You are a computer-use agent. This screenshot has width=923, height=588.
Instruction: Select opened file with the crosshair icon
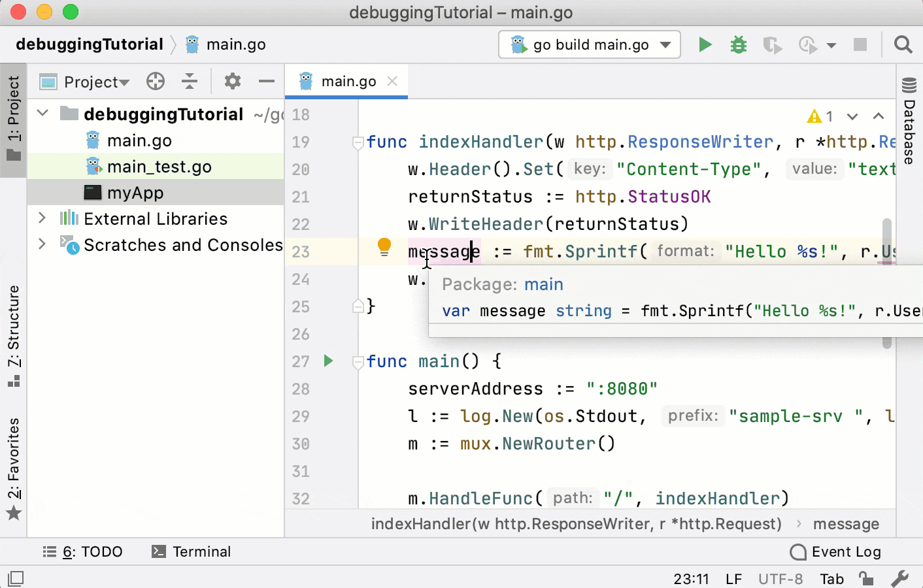155,81
